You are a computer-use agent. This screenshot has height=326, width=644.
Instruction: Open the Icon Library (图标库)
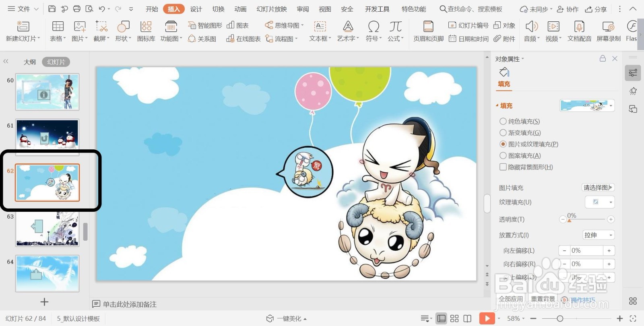(146, 27)
